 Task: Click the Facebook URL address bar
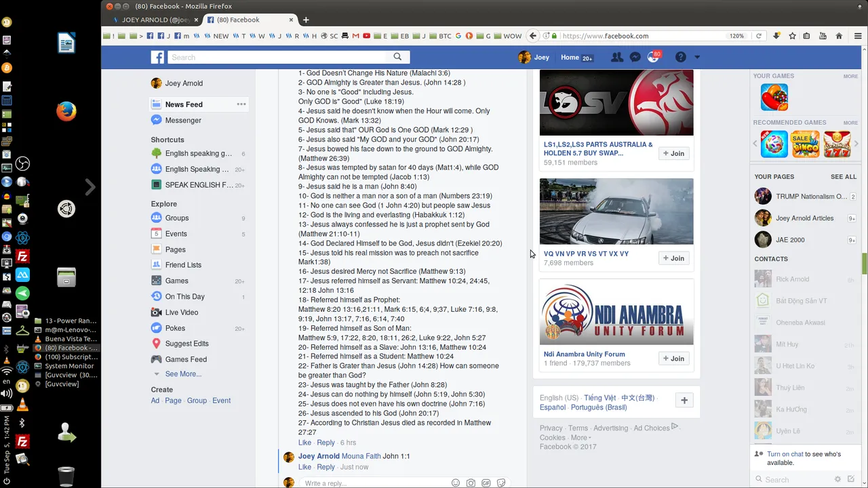pos(644,36)
